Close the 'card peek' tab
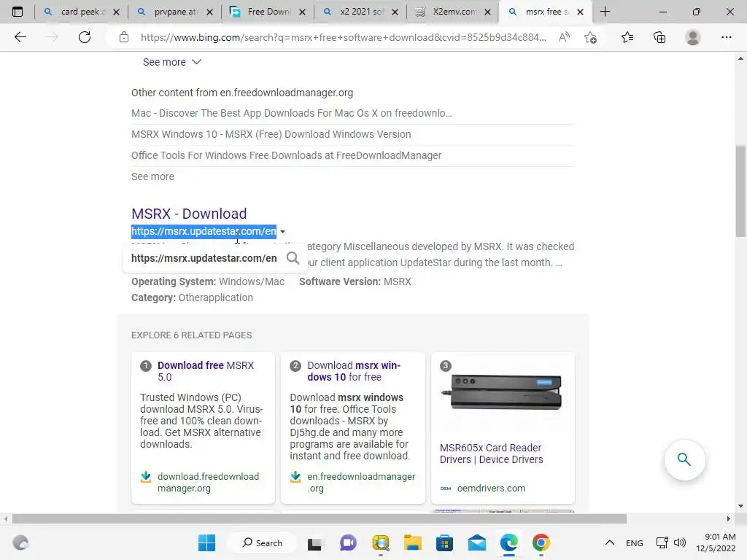747x560 pixels. coord(116,12)
